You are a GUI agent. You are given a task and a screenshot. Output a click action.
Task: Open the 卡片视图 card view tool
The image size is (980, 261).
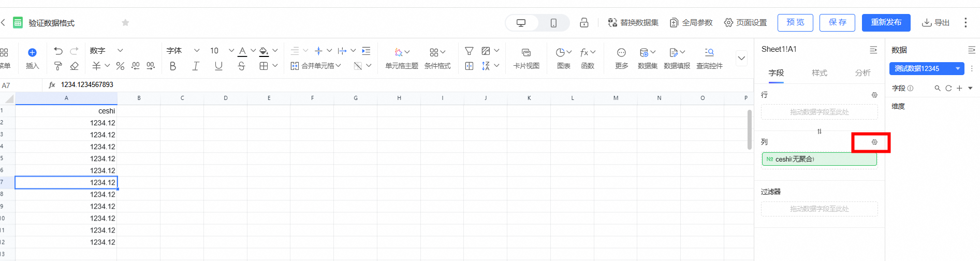(x=526, y=57)
